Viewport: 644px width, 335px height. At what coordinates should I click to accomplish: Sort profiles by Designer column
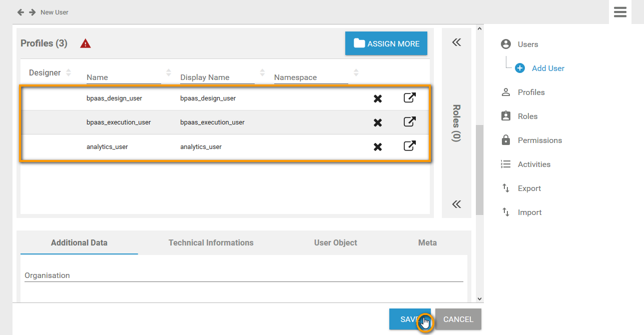point(69,72)
